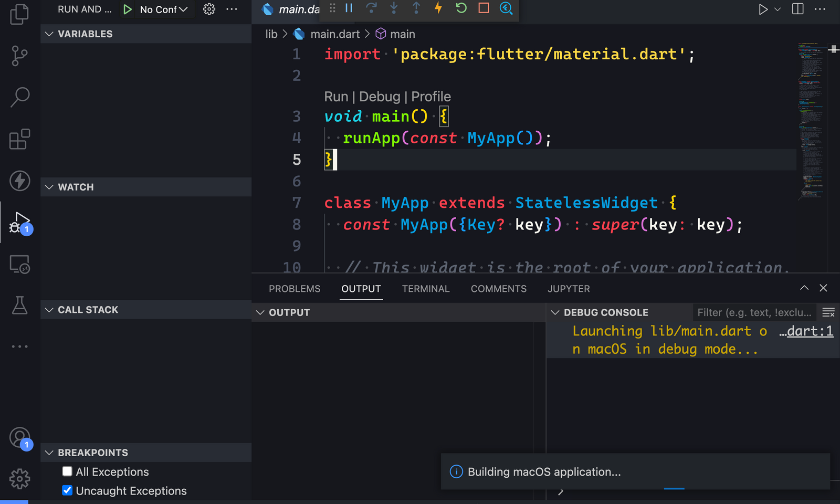Switch to the Jupyter tab

coord(569,289)
